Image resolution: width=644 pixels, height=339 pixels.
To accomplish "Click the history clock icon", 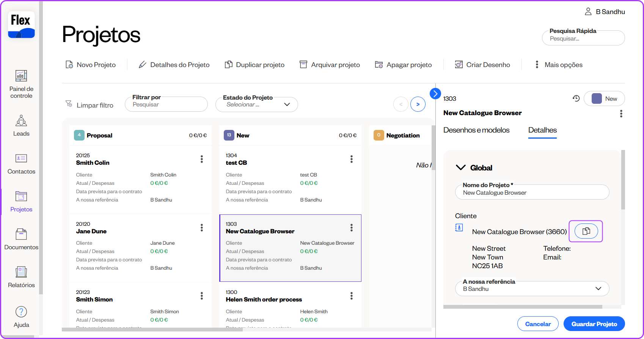I will coord(576,98).
